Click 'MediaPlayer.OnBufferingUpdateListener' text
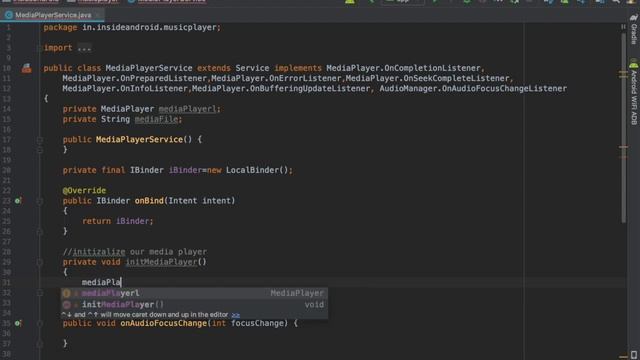Viewport: 640px width, 360px height. 281,89
